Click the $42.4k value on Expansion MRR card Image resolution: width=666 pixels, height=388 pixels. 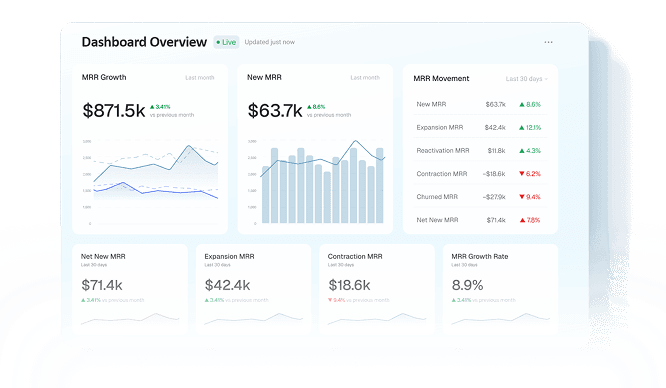coord(227,285)
